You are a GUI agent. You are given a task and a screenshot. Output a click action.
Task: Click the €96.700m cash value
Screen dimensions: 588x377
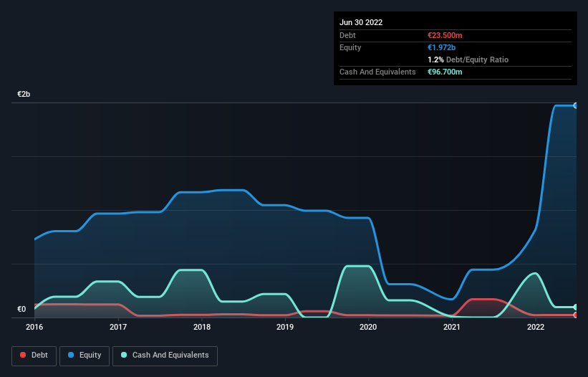tap(445, 72)
